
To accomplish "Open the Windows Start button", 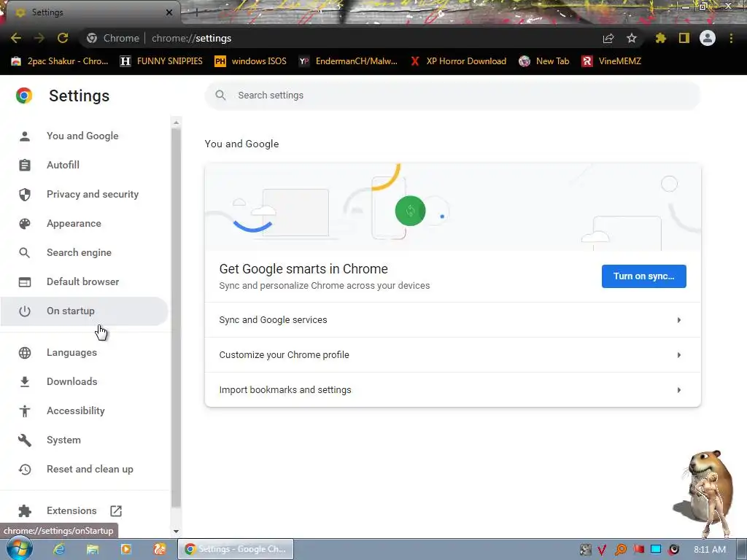I will click(18, 549).
